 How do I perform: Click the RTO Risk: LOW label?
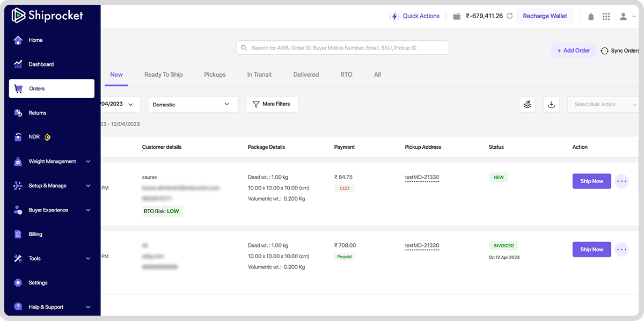click(x=162, y=211)
